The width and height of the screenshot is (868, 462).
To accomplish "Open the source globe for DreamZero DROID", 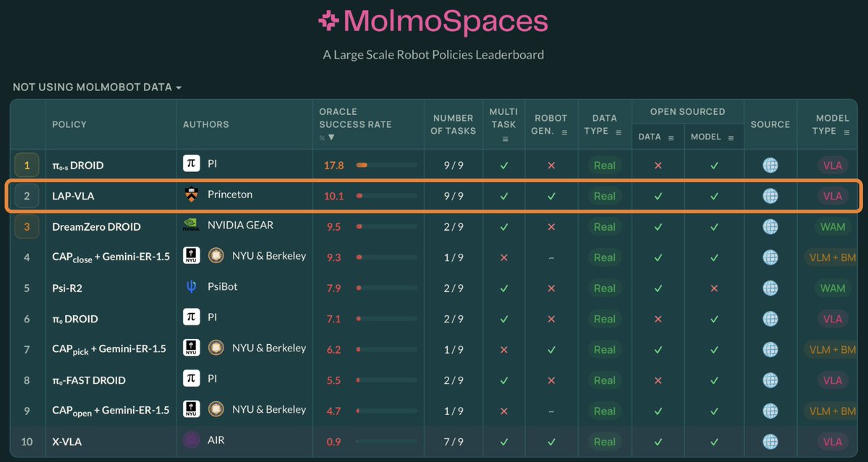I will point(770,227).
